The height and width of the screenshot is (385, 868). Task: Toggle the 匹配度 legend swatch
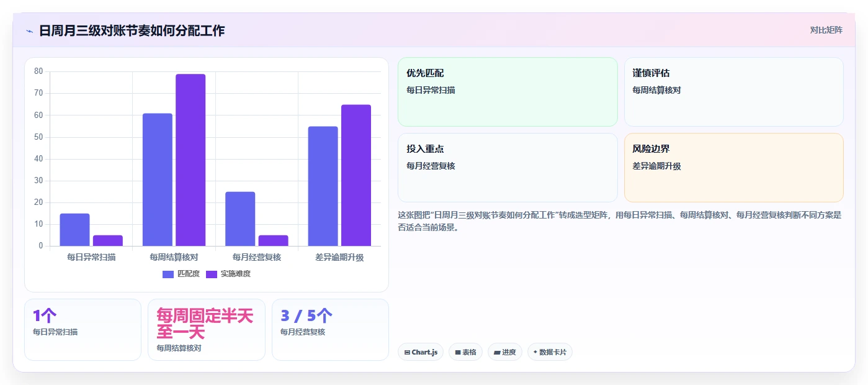[168, 274]
